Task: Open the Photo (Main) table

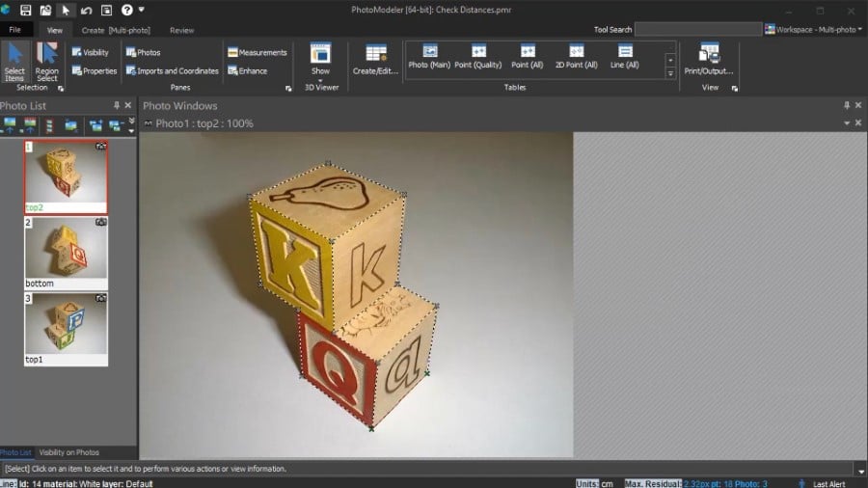Action: click(x=429, y=56)
